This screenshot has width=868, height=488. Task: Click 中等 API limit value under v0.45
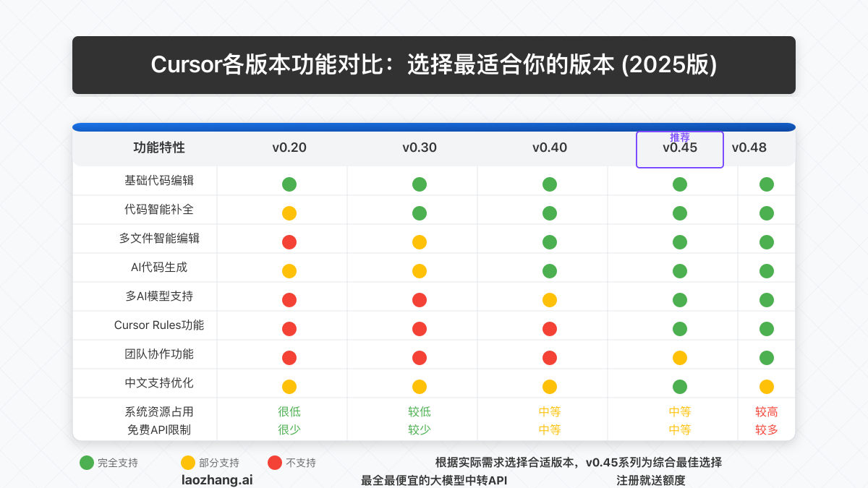[x=680, y=429]
